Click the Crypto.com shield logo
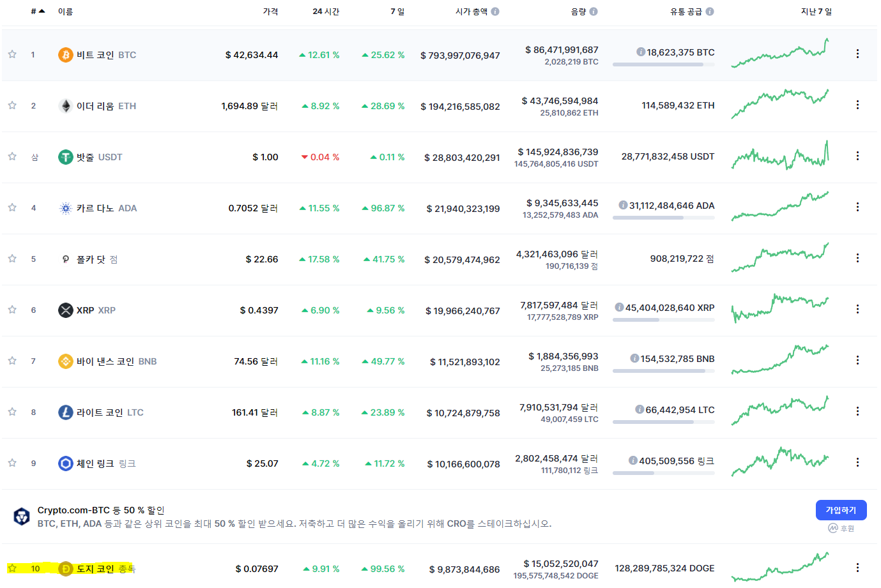 click(22, 516)
